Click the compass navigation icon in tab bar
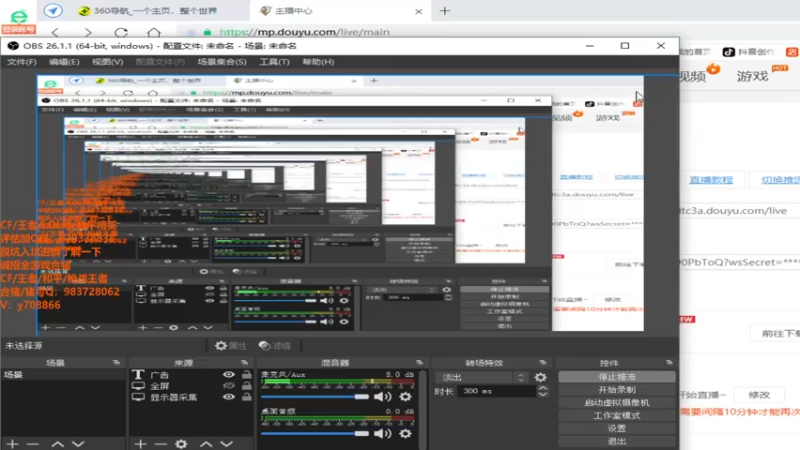800x450 pixels. point(53,10)
